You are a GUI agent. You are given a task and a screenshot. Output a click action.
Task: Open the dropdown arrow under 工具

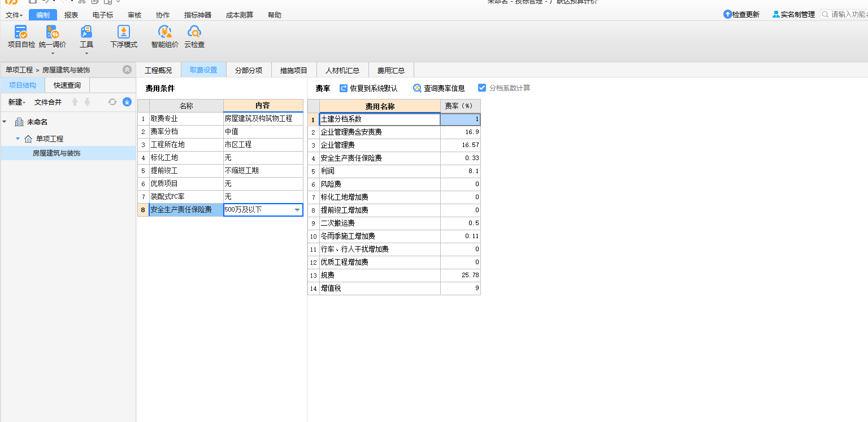click(x=86, y=54)
